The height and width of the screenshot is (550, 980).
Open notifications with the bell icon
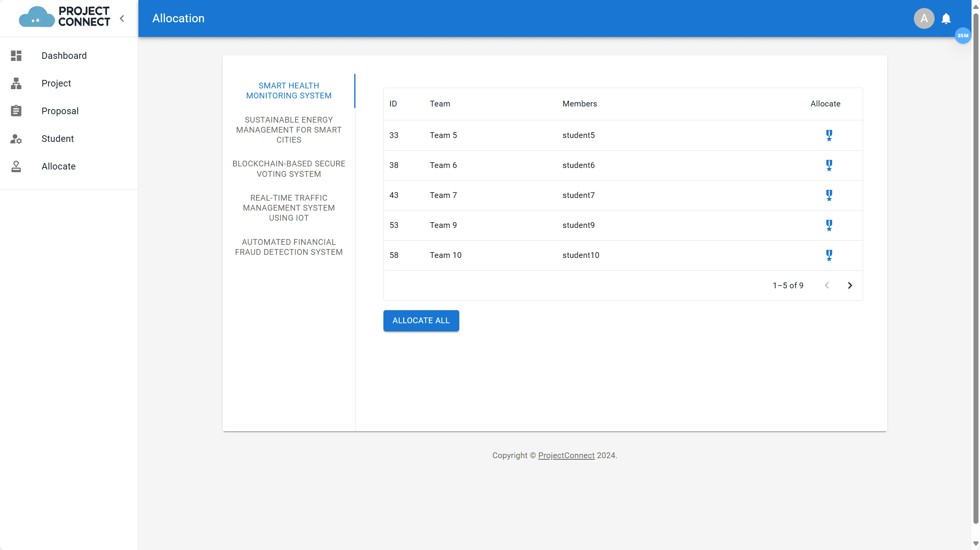pos(946,18)
